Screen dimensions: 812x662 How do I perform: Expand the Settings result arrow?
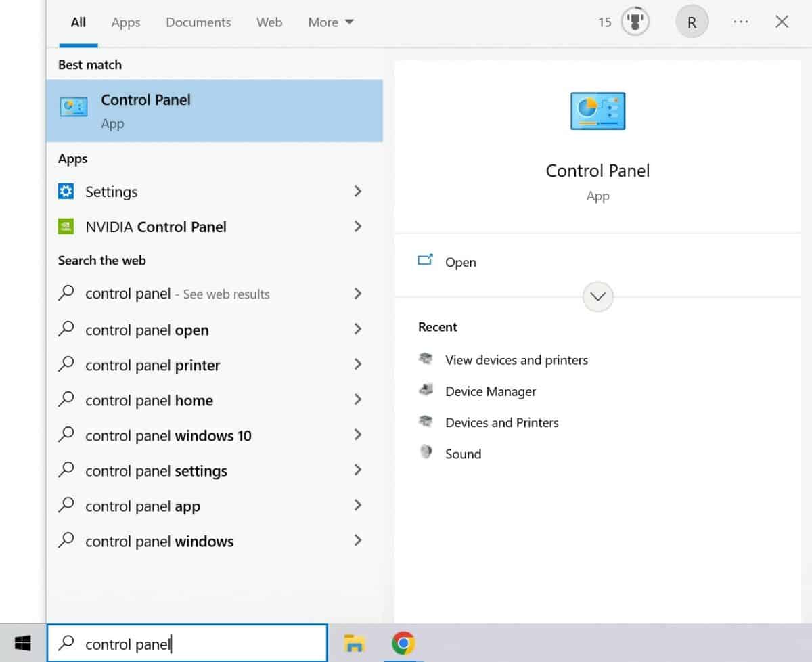358,192
